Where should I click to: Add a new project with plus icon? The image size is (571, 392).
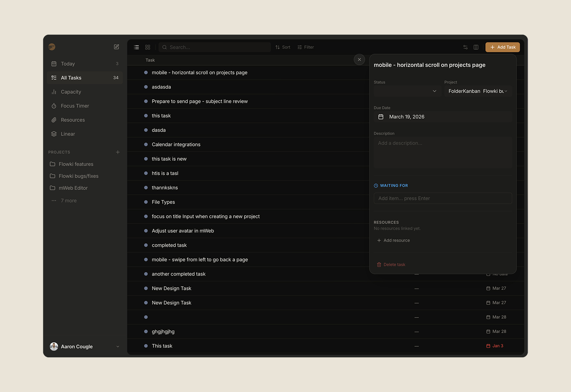118,152
